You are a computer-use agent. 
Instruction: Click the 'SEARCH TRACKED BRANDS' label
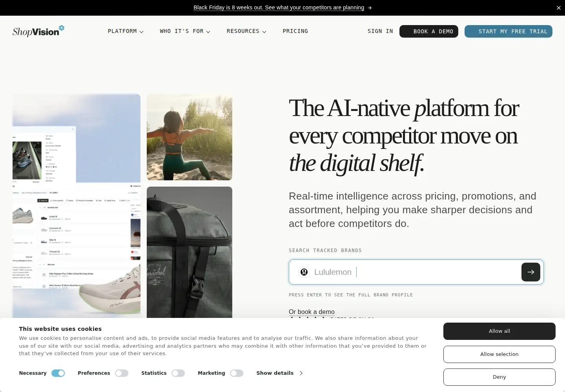pos(325,250)
